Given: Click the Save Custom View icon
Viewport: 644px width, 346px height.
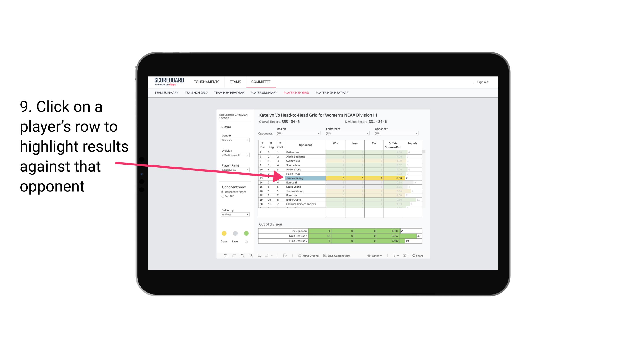Looking at the screenshot, I should (325, 256).
